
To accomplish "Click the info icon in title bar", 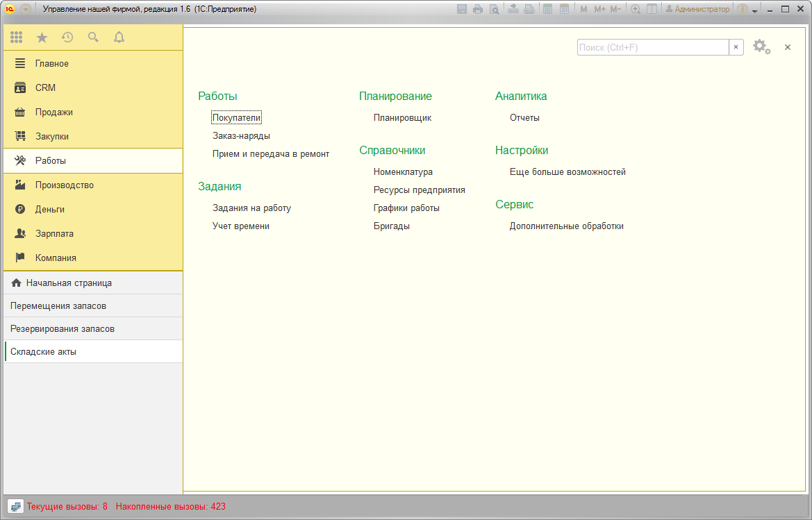I will (x=742, y=9).
